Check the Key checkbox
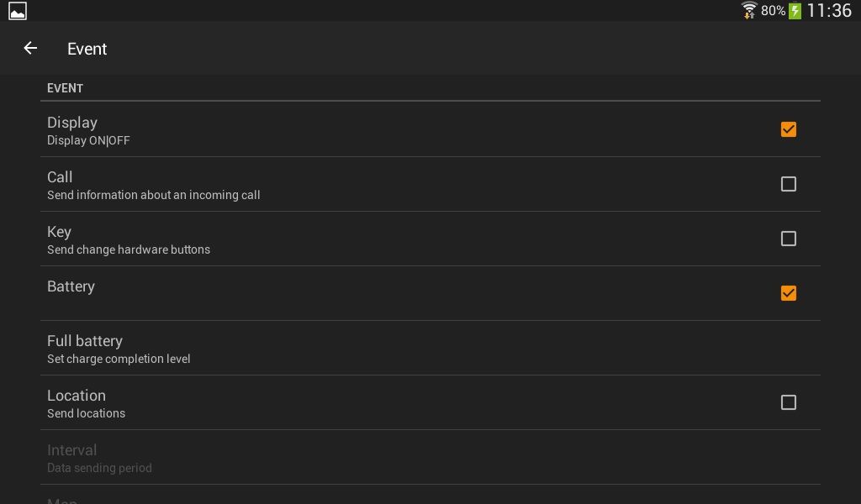This screenshot has height=504, width=861. click(x=788, y=239)
